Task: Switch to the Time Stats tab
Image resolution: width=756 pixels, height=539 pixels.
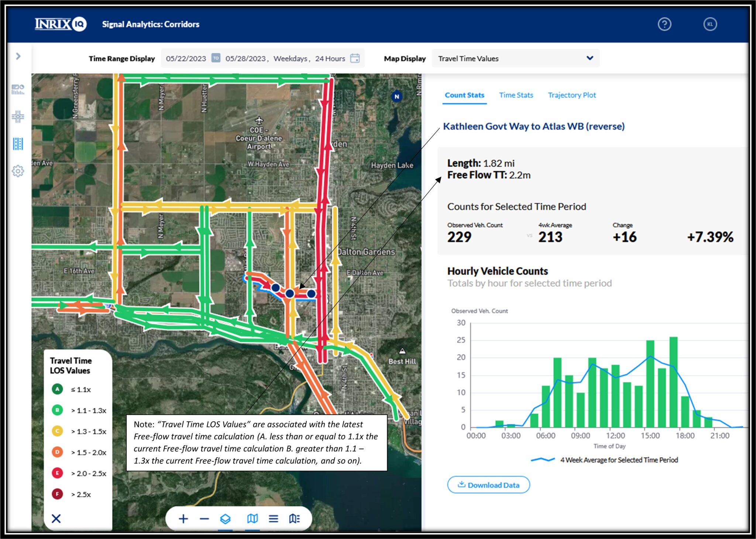Action: tap(516, 95)
